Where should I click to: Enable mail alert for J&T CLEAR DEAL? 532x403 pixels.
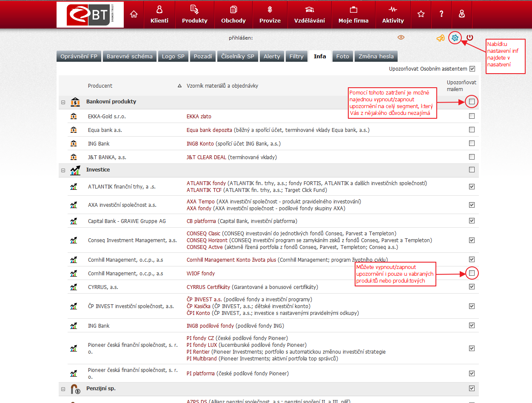pyautogui.click(x=472, y=157)
